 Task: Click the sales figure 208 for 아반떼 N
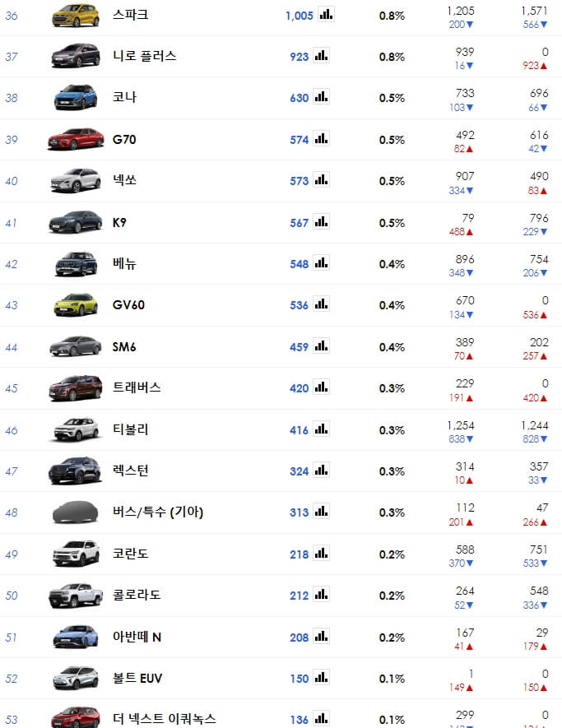coord(300,638)
